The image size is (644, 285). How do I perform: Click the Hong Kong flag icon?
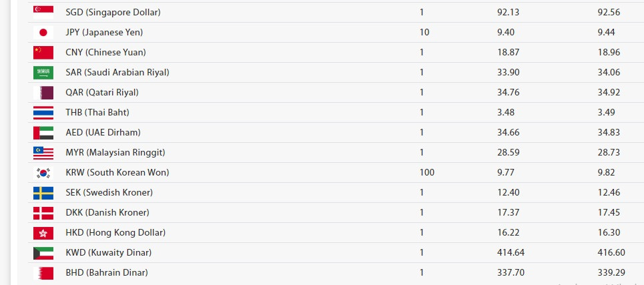[43, 233]
